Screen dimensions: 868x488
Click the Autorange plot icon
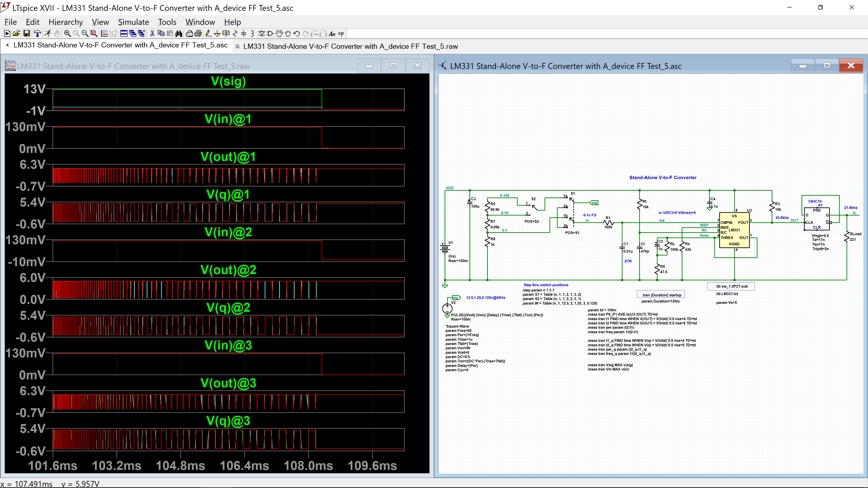(x=104, y=33)
